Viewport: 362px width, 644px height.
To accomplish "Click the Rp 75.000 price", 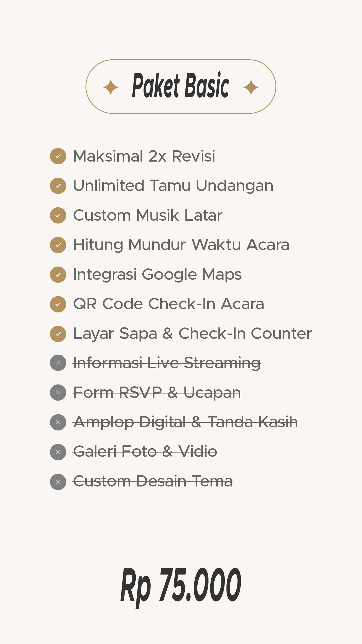I will coord(181,586).
